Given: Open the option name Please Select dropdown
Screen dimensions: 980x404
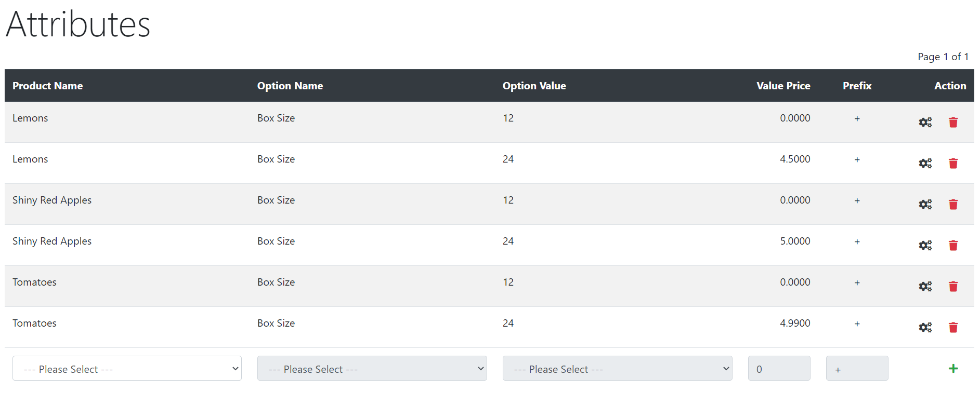Looking at the screenshot, I should (x=372, y=368).
